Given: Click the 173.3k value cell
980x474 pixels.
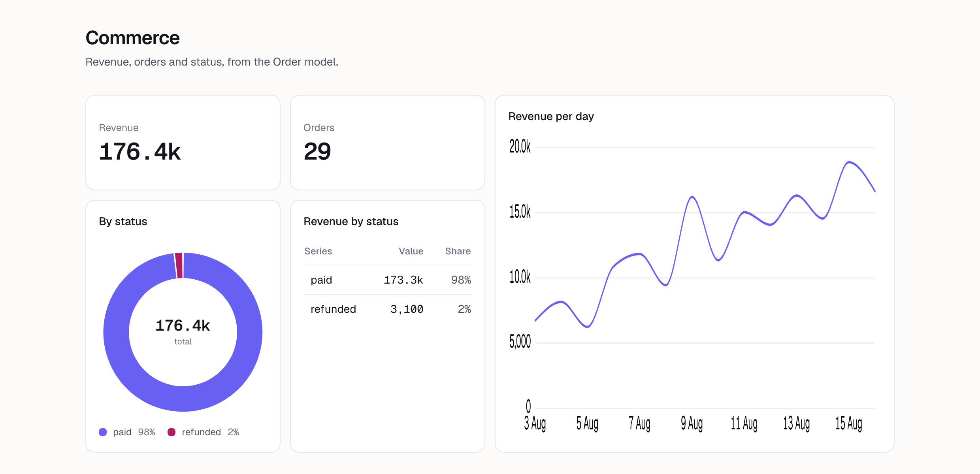Looking at the screenshot, I should click(x=403, y=280).
